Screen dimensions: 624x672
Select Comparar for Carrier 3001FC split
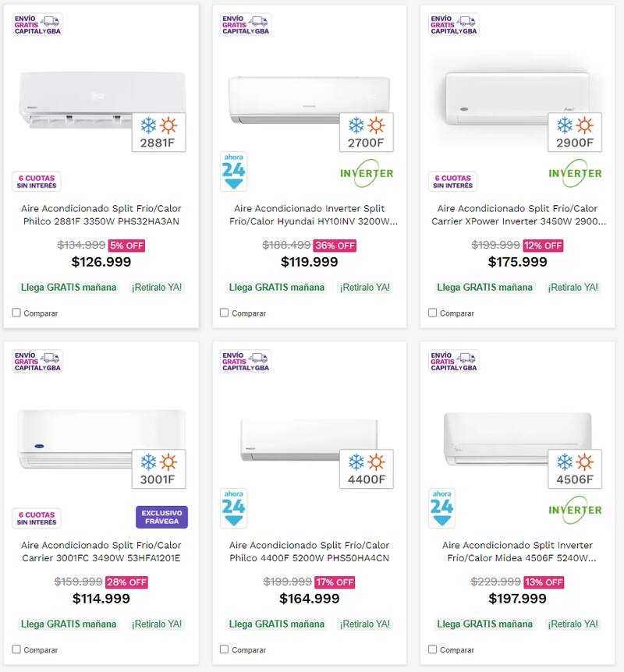coord(16,649)
